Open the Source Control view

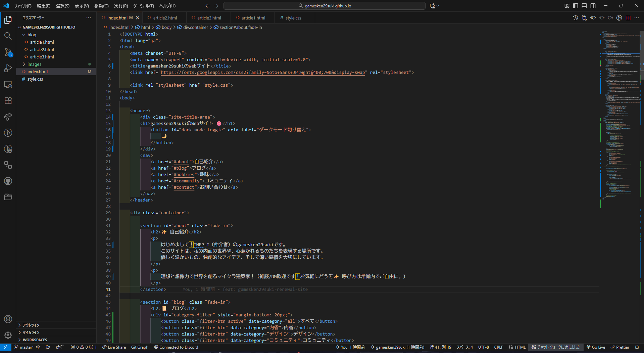(8, 52)
